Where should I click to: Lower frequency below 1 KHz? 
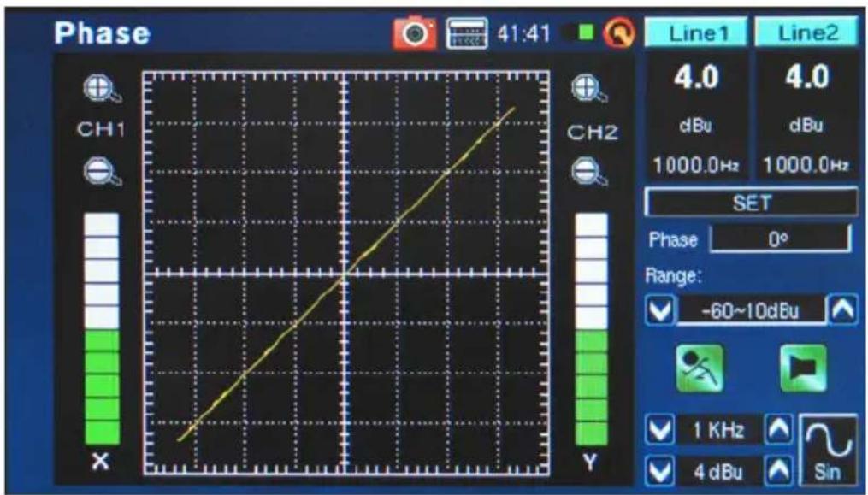pos(660,430)
